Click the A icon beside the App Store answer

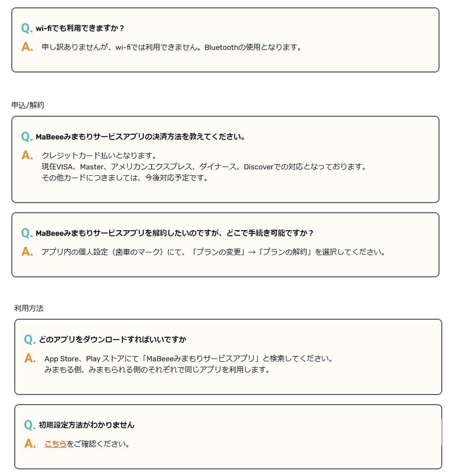[x=30, y=358]
